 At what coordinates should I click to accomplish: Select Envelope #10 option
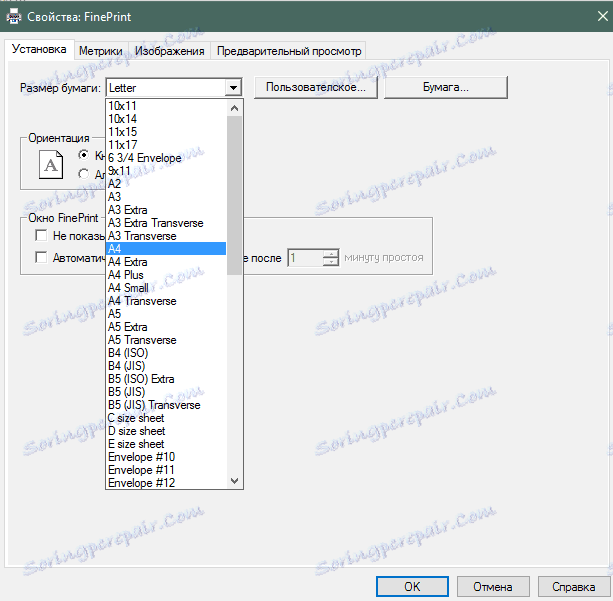coord(166,457)
